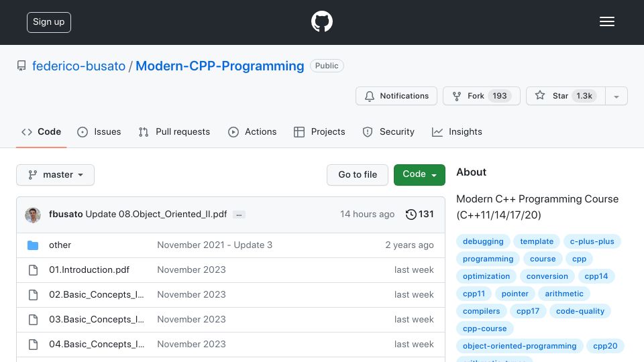This screenshot has height=362, width=644.
Task: Click the 14 hours ago timestamp
Action: point(367,215)
